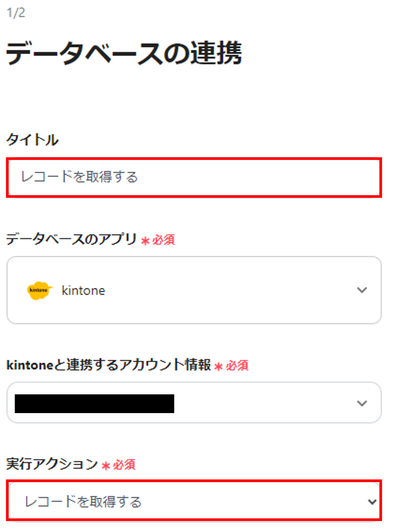Open the 実行アクション dropdown

194,501
